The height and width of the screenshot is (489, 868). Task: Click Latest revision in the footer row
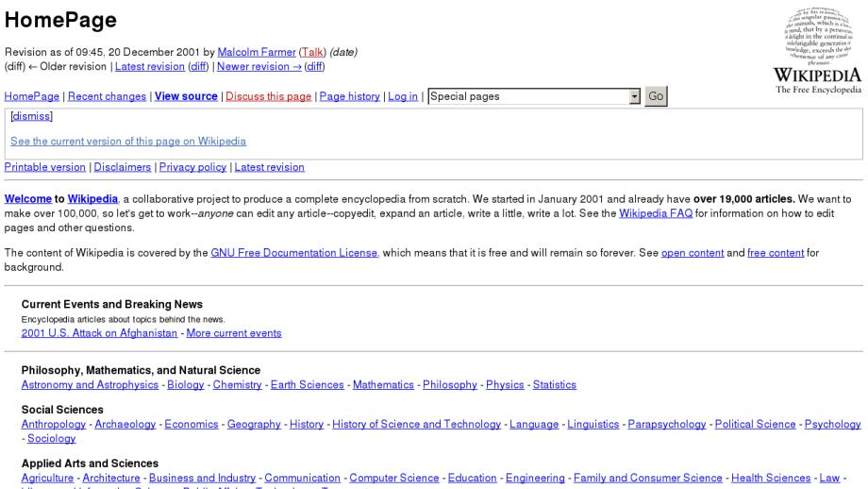tap(270, 167)
